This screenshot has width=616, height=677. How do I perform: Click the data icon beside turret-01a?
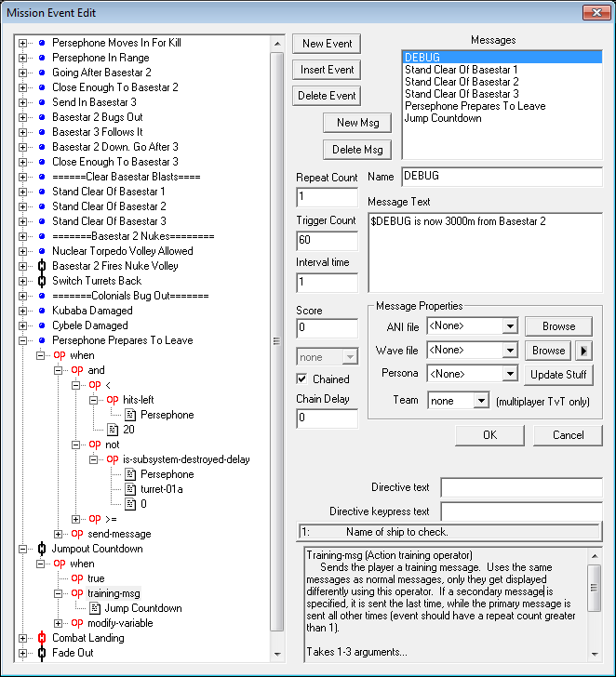click(130, 489)
